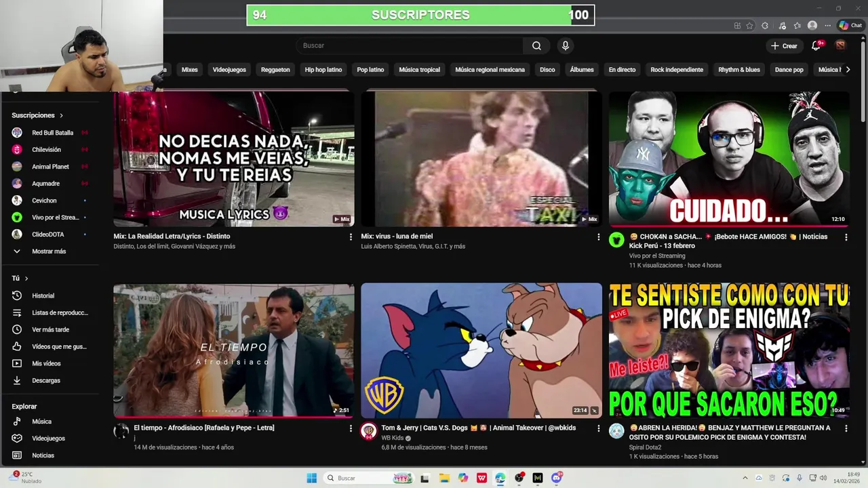Expand Mostrar más subscriptions
The height and width of the screenshot is (488, 868).
point(50,251)
